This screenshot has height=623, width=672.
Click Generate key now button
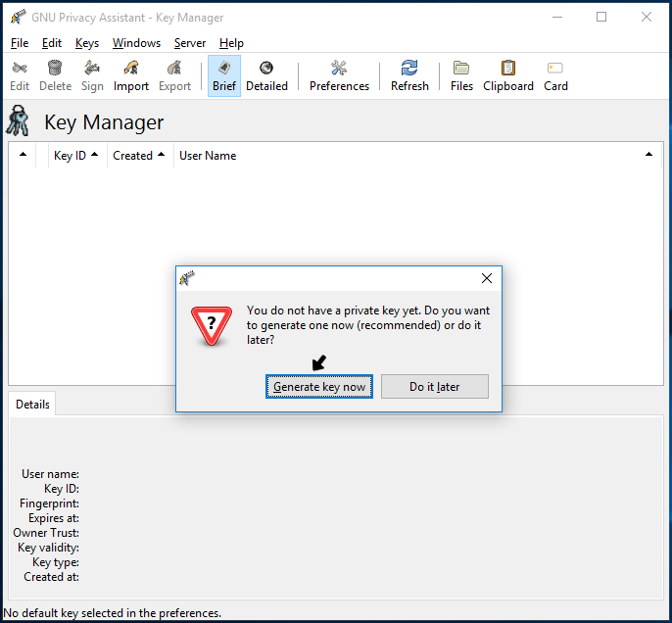point(319,387)
